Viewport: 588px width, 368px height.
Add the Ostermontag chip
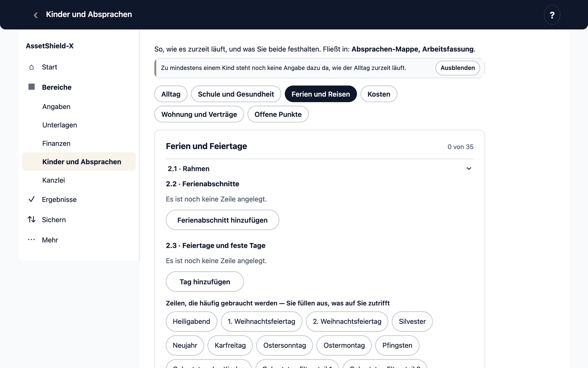(344, 346)
